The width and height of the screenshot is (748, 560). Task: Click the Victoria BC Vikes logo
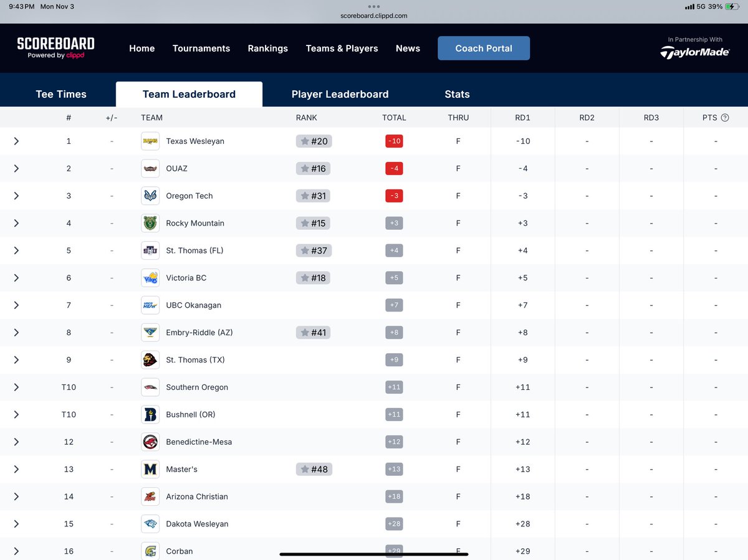coord(150,278)
